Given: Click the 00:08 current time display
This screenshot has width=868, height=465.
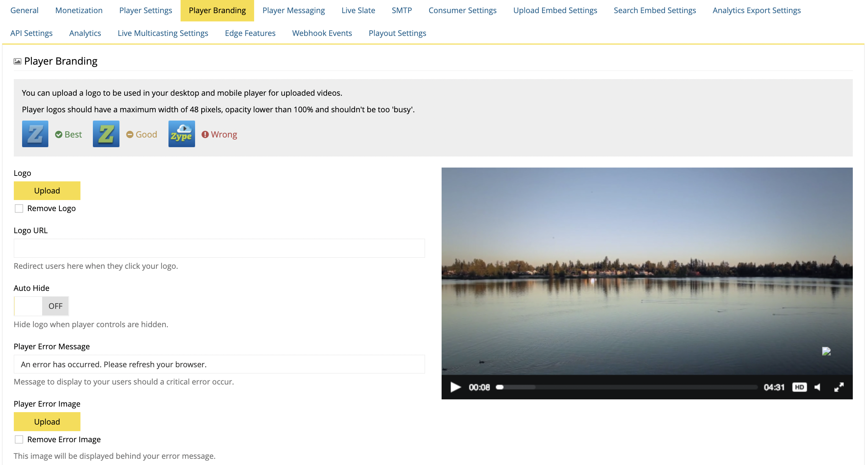Looking at the screenshot, I should click(479, 387).
